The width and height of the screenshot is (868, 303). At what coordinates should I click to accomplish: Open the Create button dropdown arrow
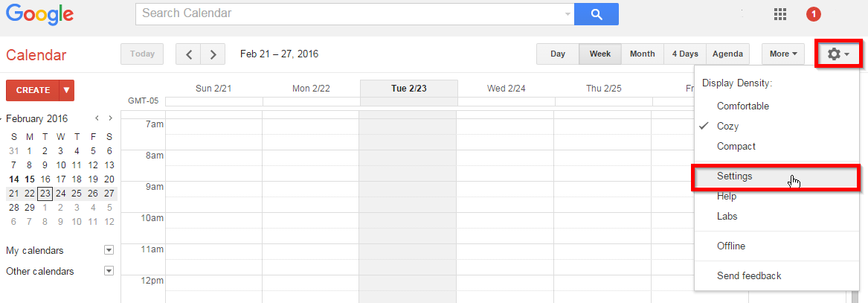[67, 90]
